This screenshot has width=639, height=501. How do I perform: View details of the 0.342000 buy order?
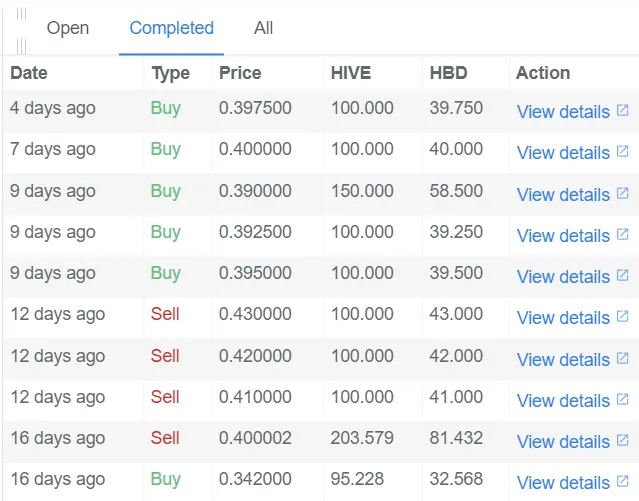click(x=563, y=483)
